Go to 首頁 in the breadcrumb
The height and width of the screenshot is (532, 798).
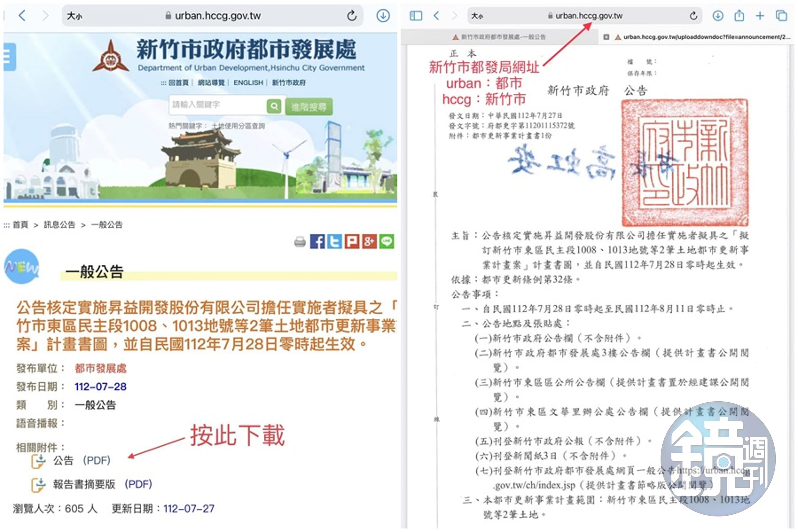point(20,225)
